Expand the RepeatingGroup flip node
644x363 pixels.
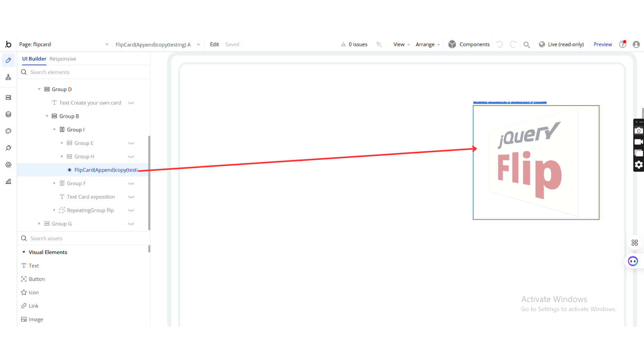click(x=54, y=210)
